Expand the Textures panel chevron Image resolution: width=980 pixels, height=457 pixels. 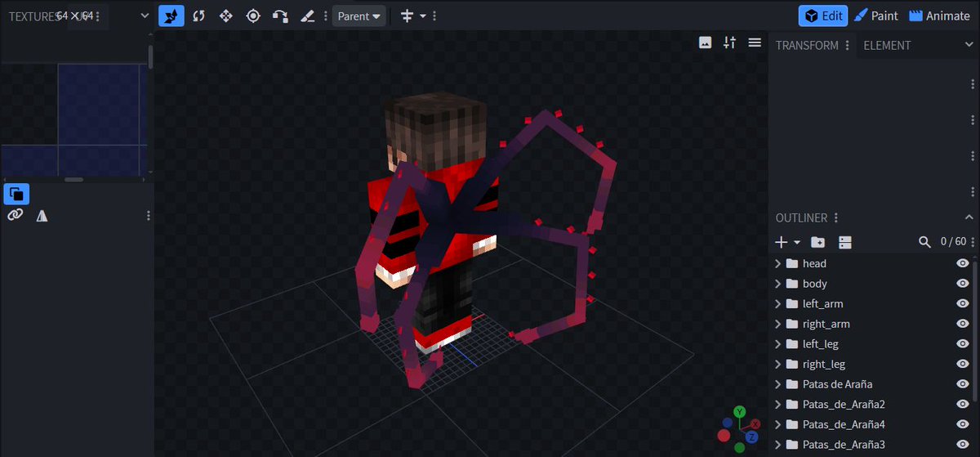pyautogui.click(x=145, y=16)
